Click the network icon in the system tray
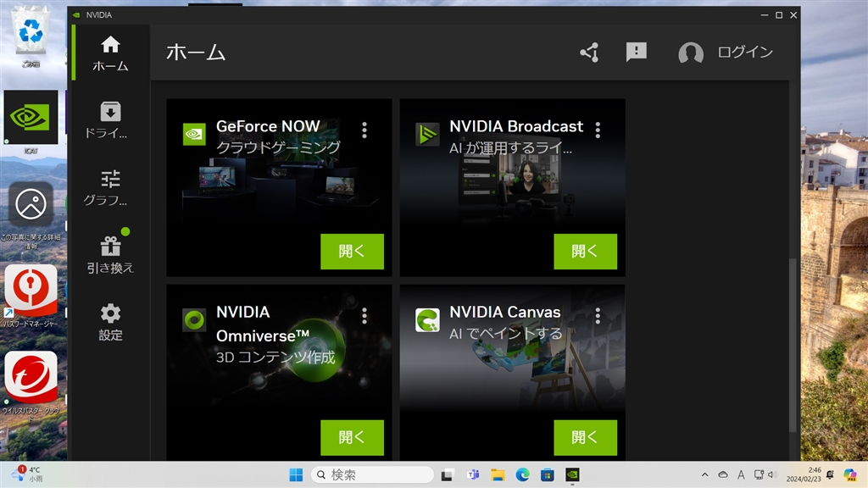This screenshot has height=488, width=868. 759,474
